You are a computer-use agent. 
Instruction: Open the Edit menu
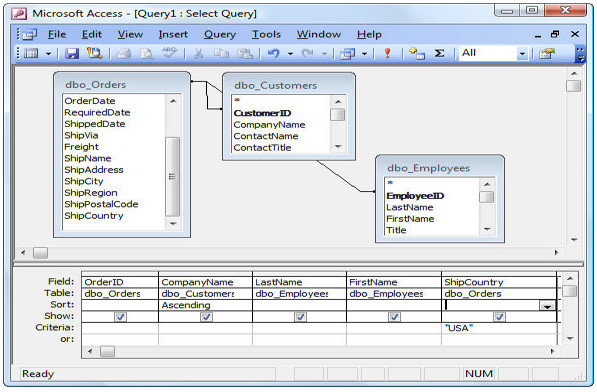92,35
